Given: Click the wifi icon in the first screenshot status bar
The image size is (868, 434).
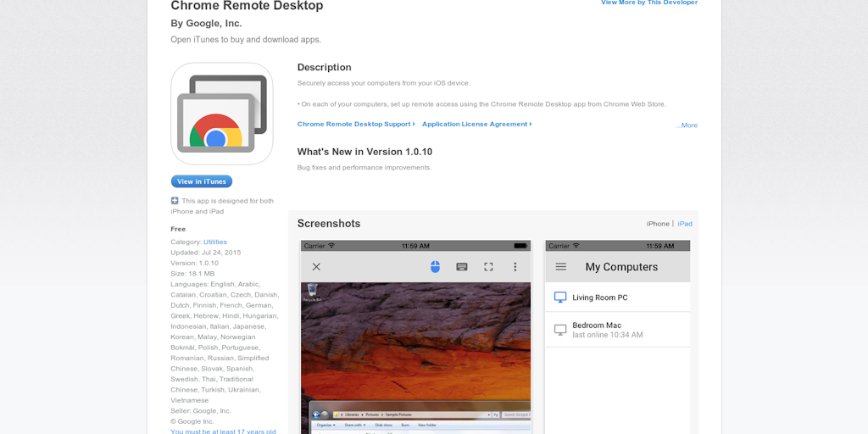Looking at the screenshot, I should (331, 246).
